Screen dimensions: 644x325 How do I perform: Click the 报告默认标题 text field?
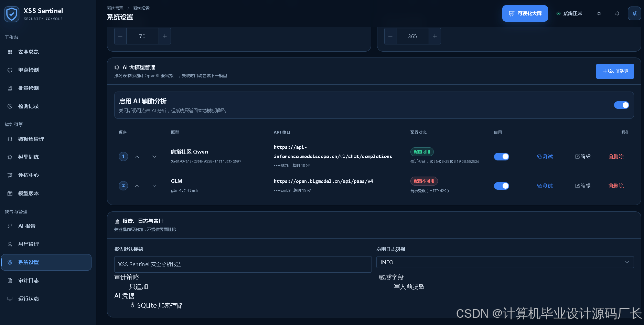(243, 264)
